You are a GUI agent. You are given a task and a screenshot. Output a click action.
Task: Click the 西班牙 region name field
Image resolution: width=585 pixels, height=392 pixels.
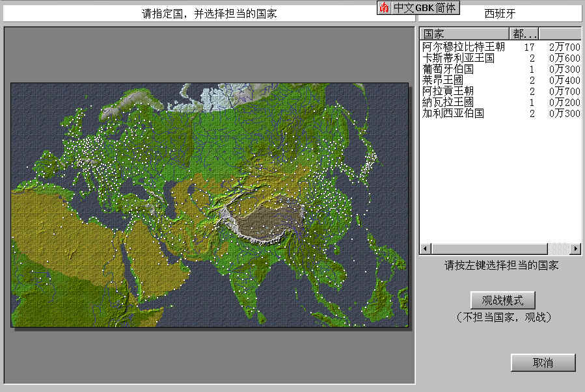pyautogui.click(x=500, y=13)
